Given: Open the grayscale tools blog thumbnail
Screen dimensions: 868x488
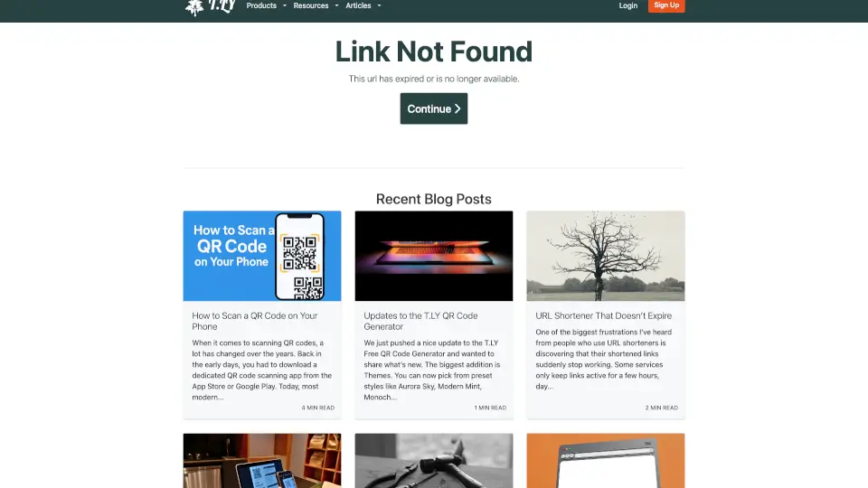Looking at the screenshot, I should point(434,460).
